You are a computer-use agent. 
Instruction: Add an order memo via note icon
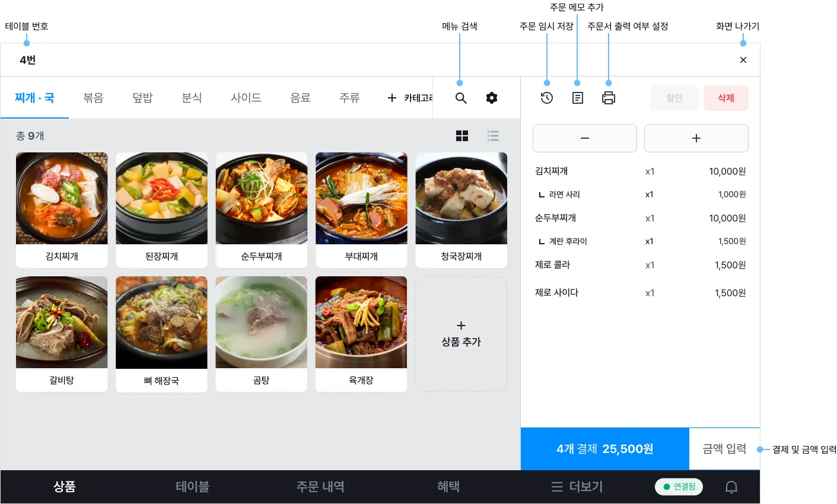[578, 98]
